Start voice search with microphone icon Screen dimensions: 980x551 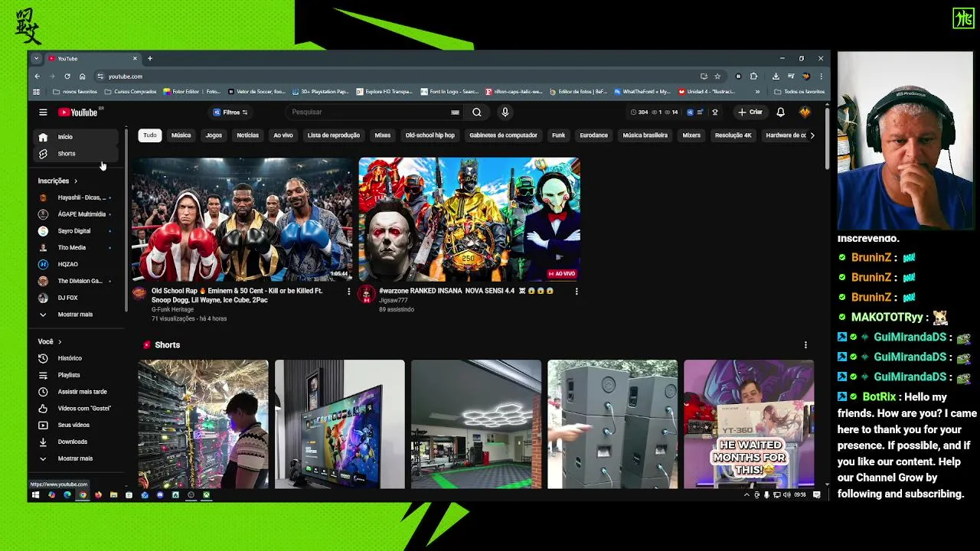(505, 112)
